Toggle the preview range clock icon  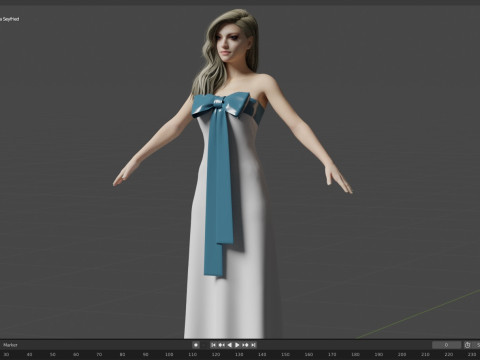pyautogui.click(x=468, y=345)
